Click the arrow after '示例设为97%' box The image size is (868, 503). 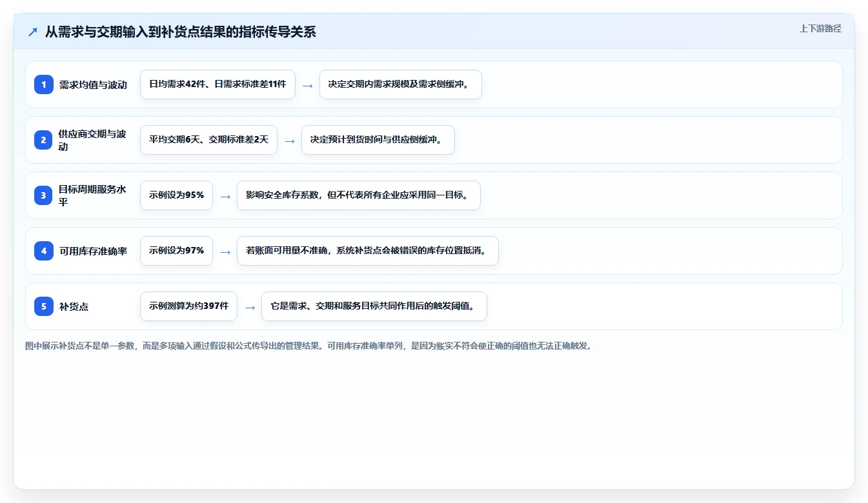[x=225, y=252]
